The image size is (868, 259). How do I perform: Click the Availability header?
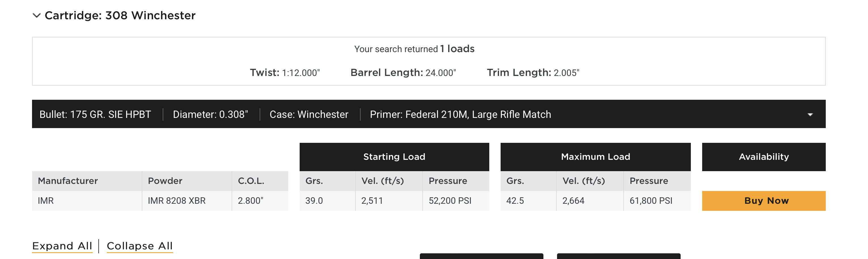coord(764,157)
